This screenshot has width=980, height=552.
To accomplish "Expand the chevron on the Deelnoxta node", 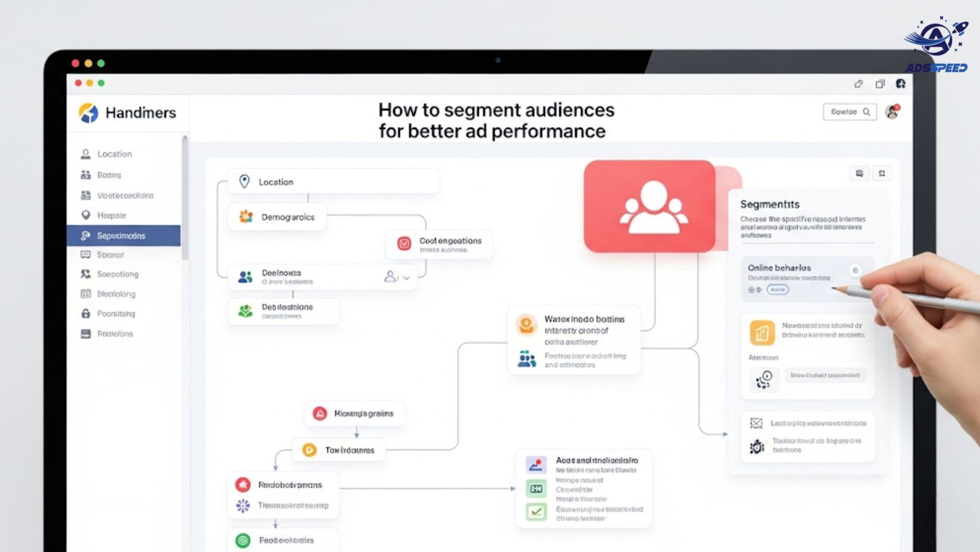I will 407,278.
